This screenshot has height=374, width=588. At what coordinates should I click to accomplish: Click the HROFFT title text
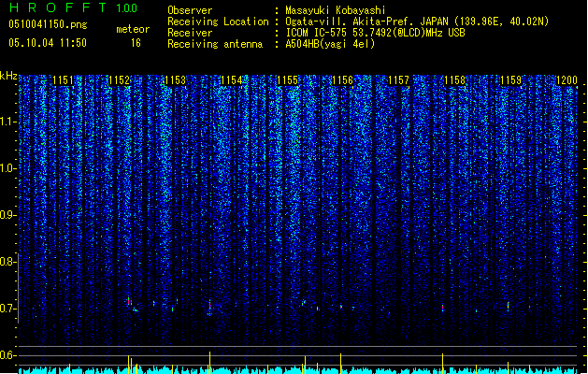(59, 7)
